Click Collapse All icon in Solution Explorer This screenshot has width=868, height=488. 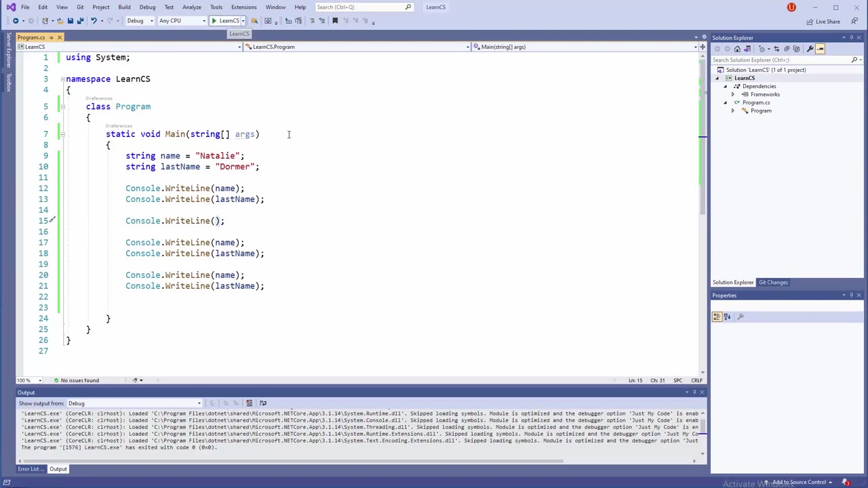(x=787, y=49)
